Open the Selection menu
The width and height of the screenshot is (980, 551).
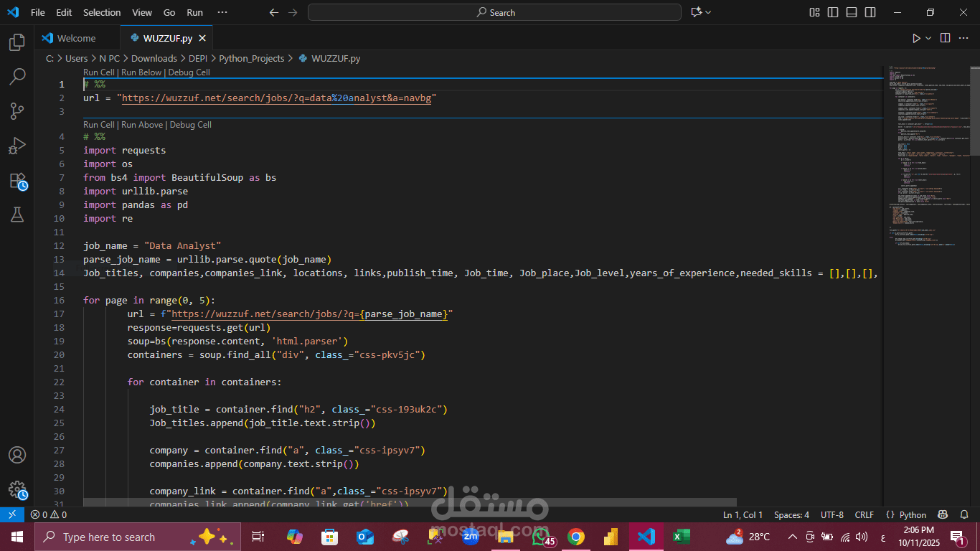102,12
